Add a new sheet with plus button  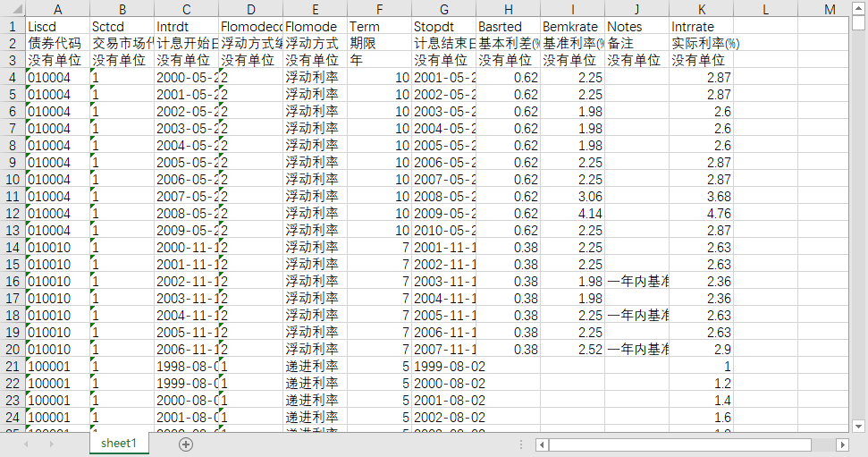[x=186, y=444]
